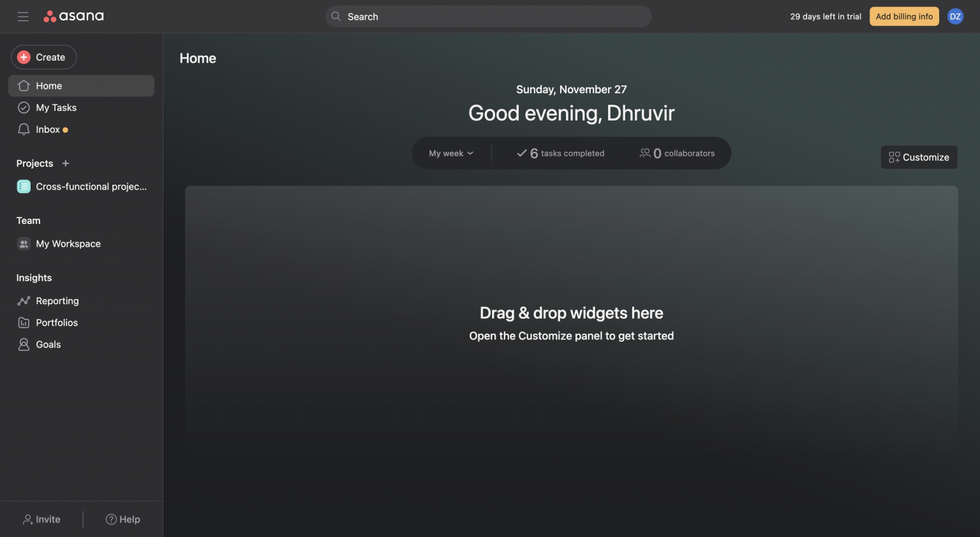Click the collaborators count

(x=677, y=154)
